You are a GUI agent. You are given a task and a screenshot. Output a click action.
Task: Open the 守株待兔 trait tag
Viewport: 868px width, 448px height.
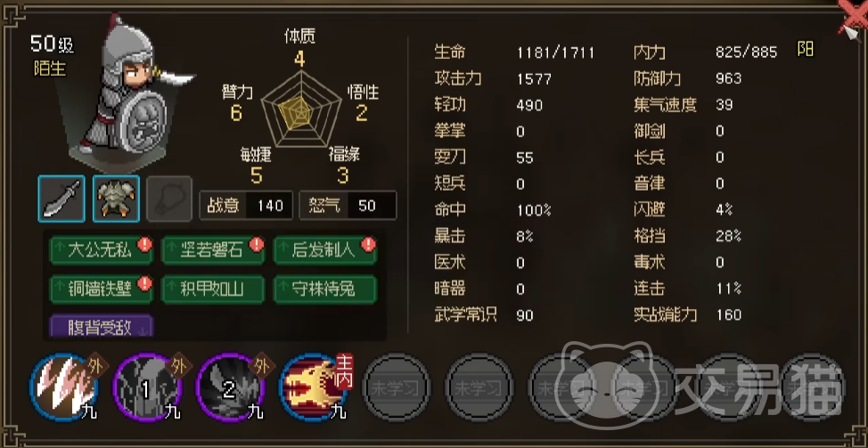click(325, 289)
